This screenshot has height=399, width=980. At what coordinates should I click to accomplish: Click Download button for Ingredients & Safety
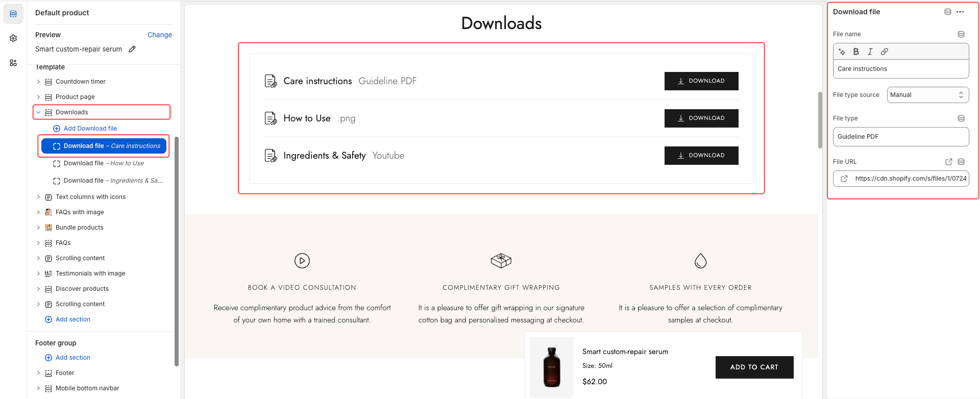(x=701, y=156)
